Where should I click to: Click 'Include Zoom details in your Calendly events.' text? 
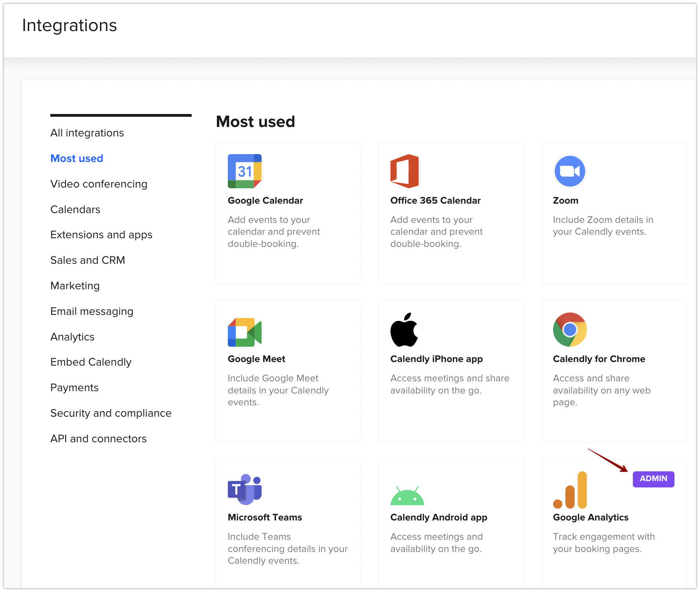pyautogui.click(x=603, y=226)
